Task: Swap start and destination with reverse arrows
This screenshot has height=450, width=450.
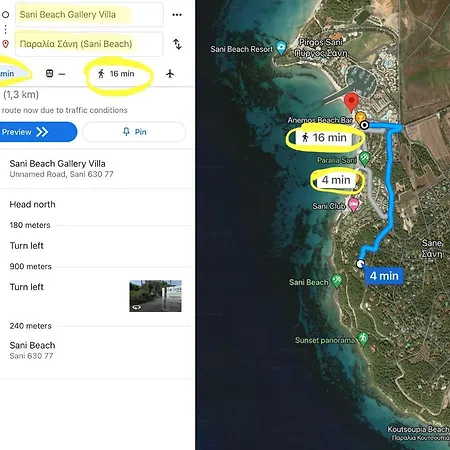Action: point(177,44)
